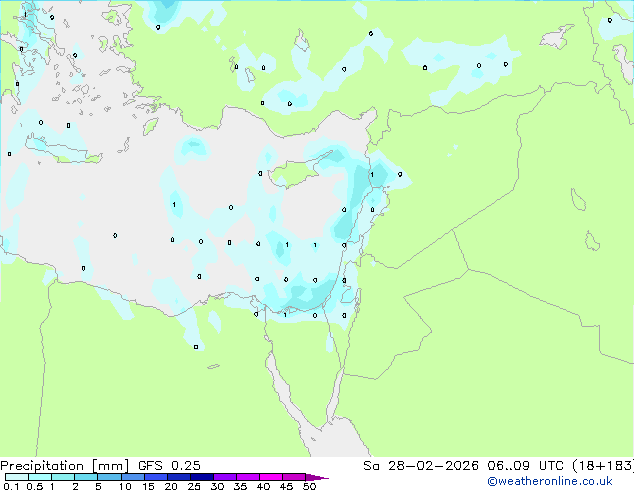Click the '0.1' legend scale label

(11, 486)
